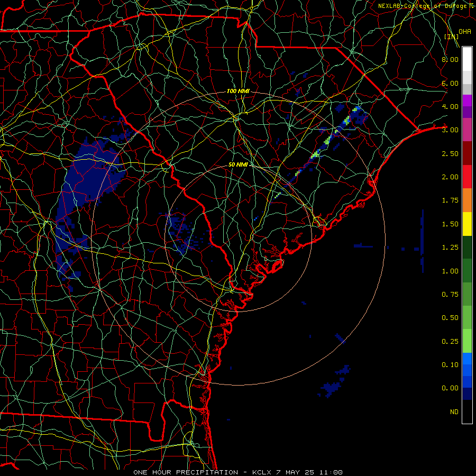Click the 6.00 legend value
This screenshot has width=476, height=476.
tap(450, 83)
